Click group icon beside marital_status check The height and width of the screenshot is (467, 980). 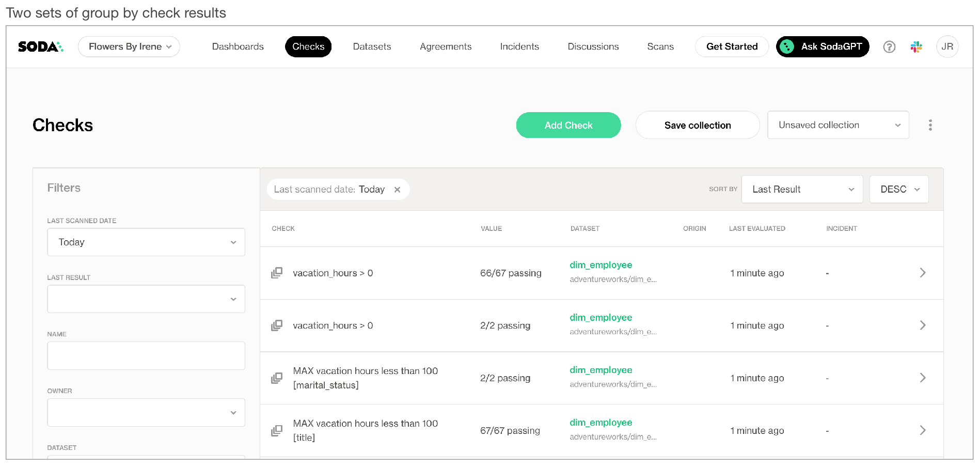click(x=277, y=378)
